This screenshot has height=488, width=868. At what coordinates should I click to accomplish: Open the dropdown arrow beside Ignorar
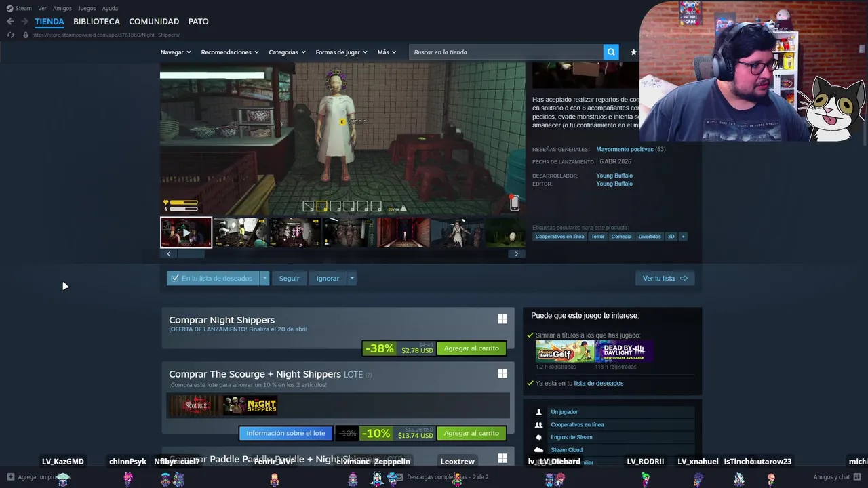(351, 279)
